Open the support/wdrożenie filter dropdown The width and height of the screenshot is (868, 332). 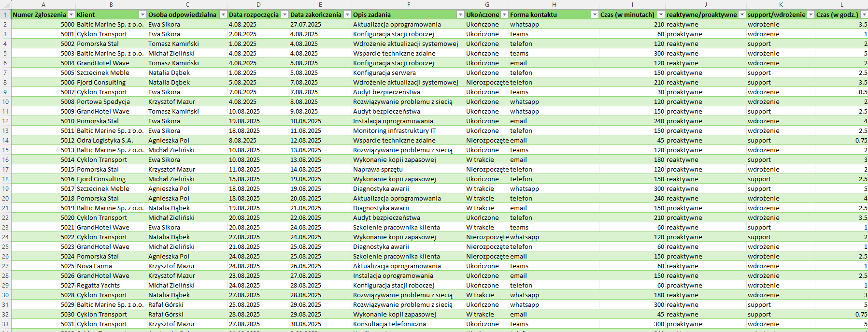tap(811, 14)
